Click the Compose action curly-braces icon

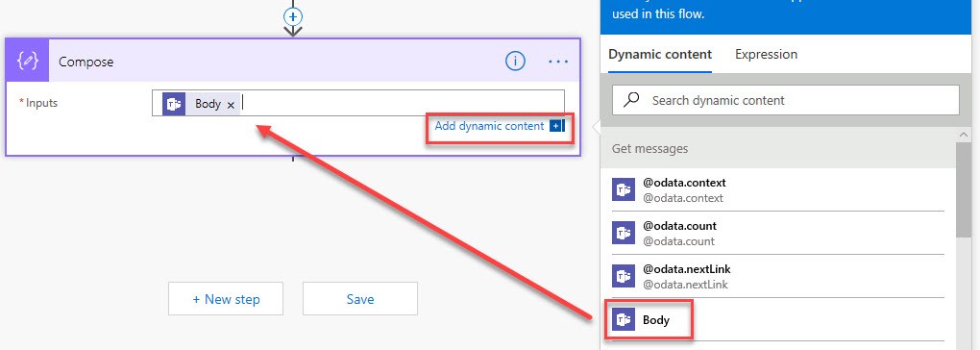click(x=28, y=61)
